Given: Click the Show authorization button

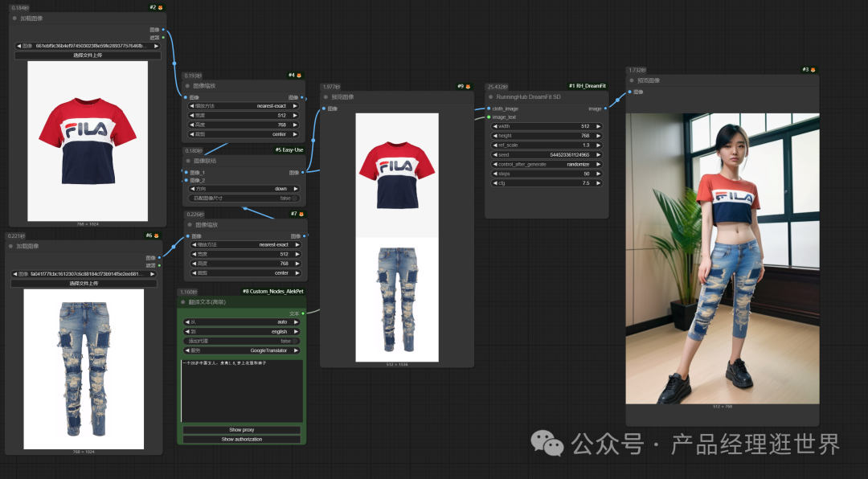Looking at the screenshot, I should (242, 439).
